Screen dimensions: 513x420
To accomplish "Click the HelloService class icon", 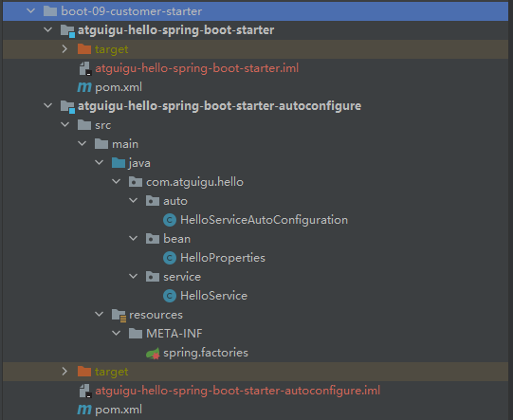I will click(170, 296).
